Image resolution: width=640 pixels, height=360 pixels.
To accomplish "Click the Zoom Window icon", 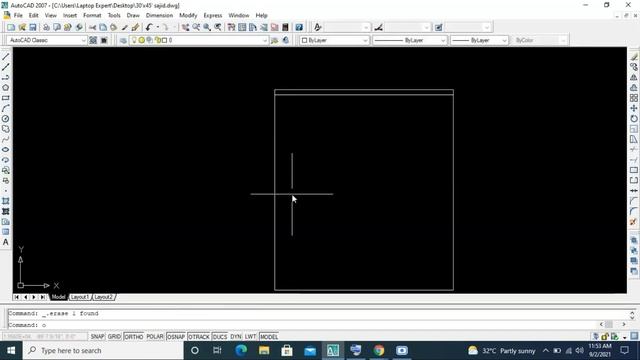I will (207, 27).
